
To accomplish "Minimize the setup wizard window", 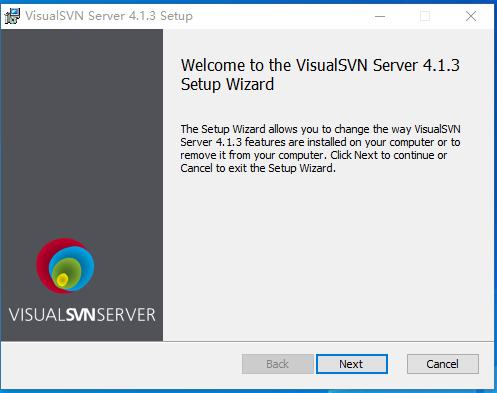I will tap(380, 16).
